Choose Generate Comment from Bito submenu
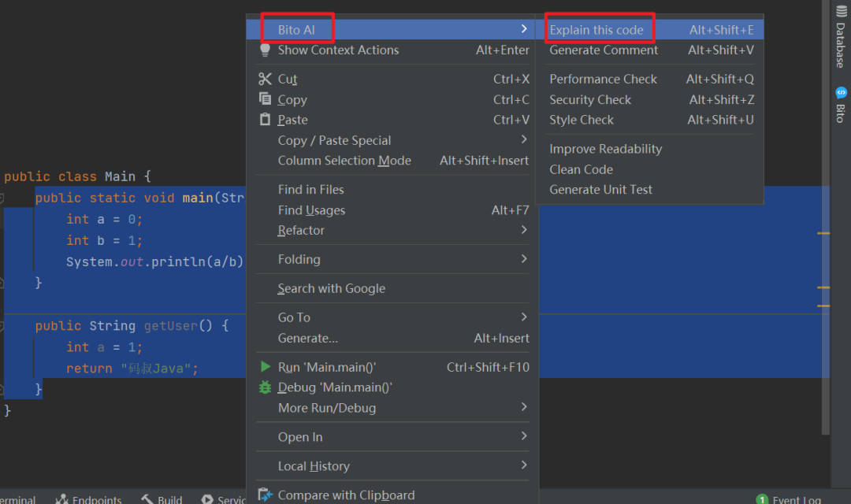 pyautogui.click(x=649, y=50)
